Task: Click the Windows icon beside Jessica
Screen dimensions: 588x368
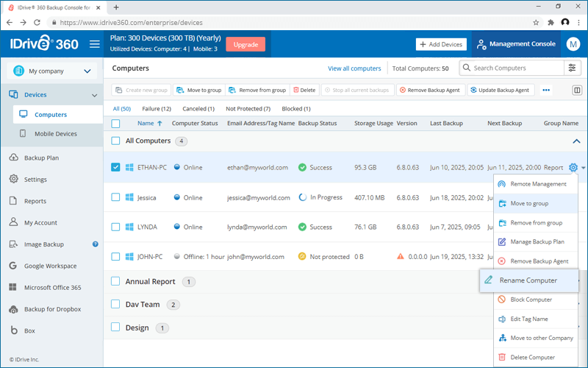Action: [129, 197]
